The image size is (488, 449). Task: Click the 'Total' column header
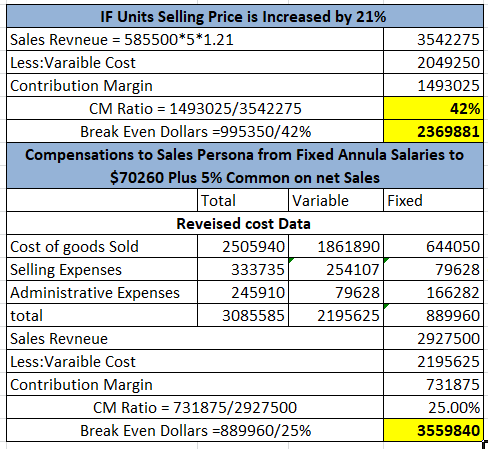point(243,200)
